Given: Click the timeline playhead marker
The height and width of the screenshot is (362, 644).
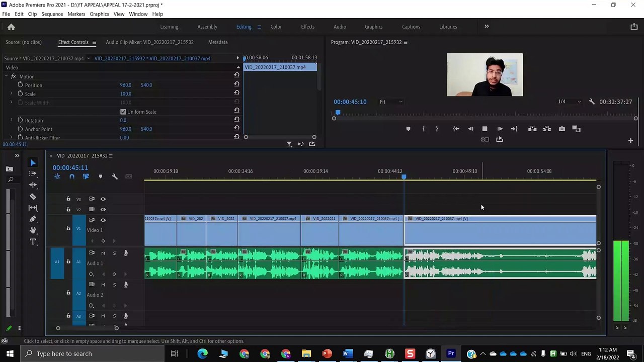Looking at the screenshot, I should (404, 177).
